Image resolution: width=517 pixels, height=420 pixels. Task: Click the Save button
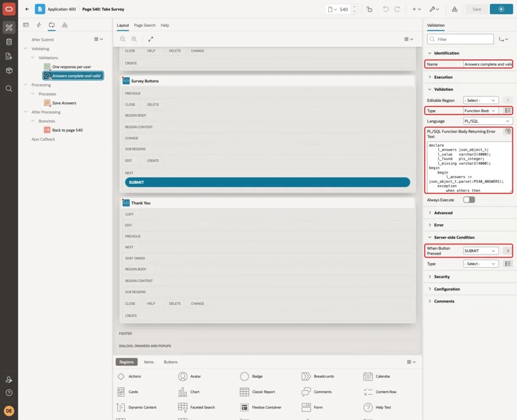point(477,9)
